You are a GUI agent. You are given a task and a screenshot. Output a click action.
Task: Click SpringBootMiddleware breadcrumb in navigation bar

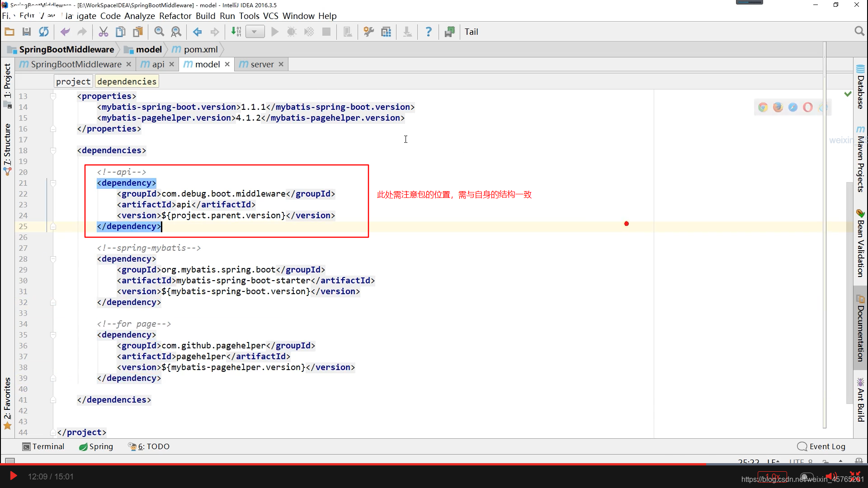coord(61,49)
